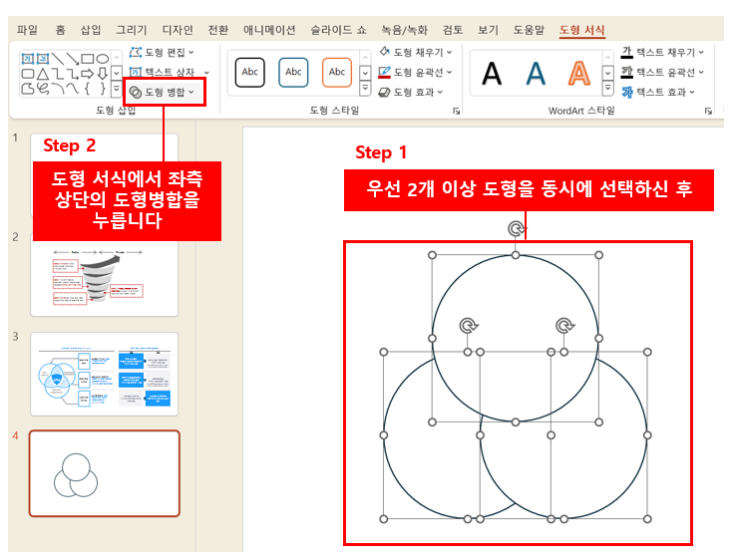Insert the left brace shape

[88, 88]
